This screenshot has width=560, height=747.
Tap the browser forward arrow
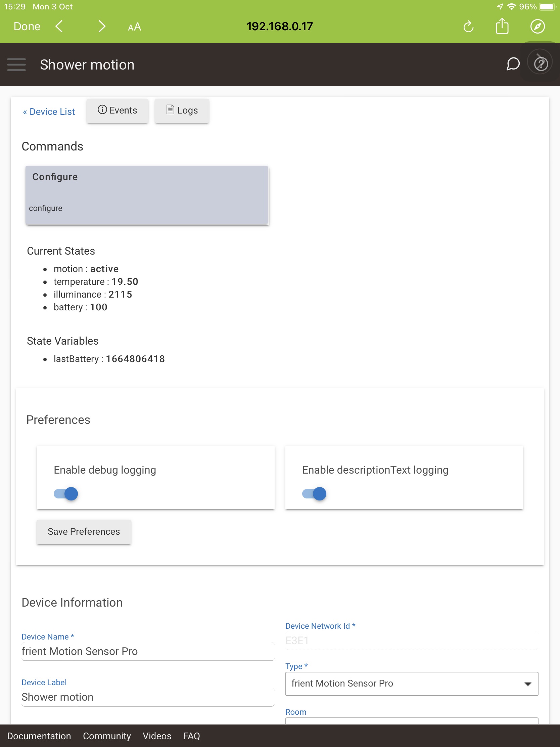tap(102, 26)
